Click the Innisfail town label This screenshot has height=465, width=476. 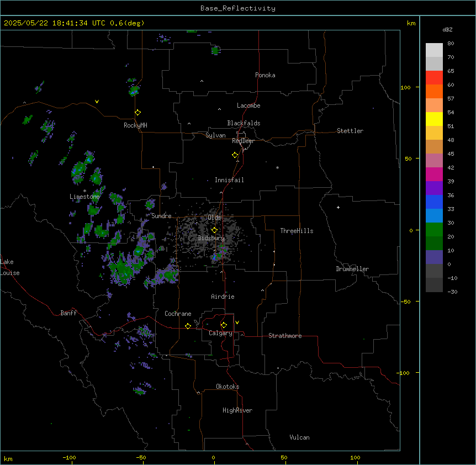(x=229, y=180)
